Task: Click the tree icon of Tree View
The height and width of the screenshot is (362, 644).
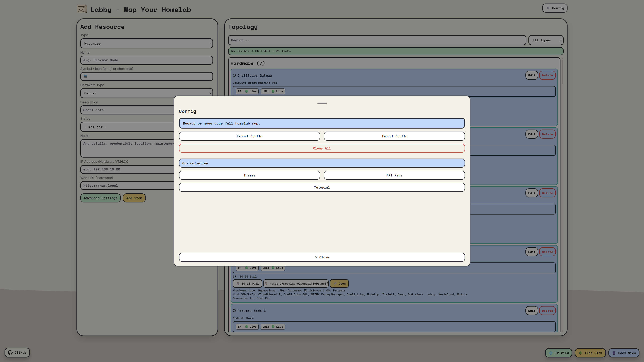Action: 580,353
